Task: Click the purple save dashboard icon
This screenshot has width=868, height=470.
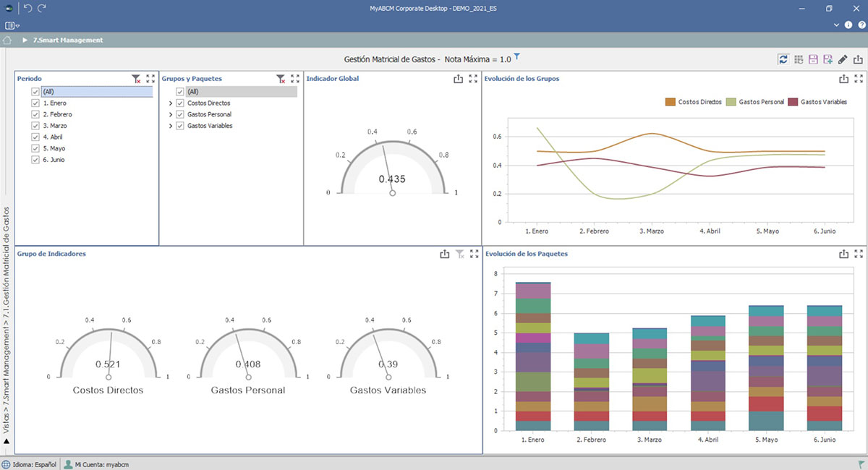Action: [x=813, y=59]
